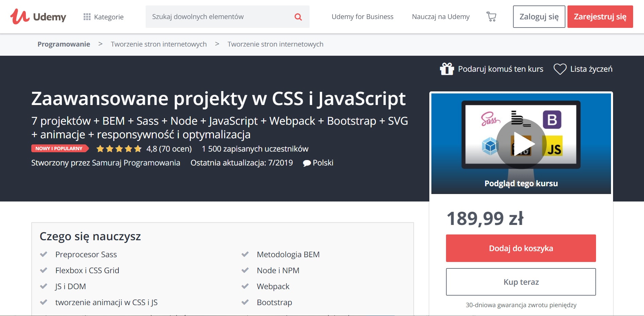Click the Zaloguj się button
644x316 pixels.
point(539,17)
